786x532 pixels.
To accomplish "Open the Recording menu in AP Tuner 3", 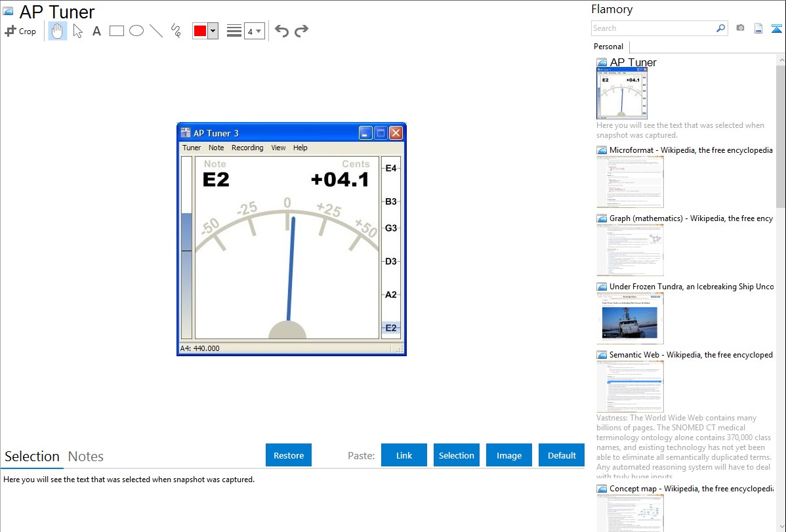I will (x=247, y=148).
